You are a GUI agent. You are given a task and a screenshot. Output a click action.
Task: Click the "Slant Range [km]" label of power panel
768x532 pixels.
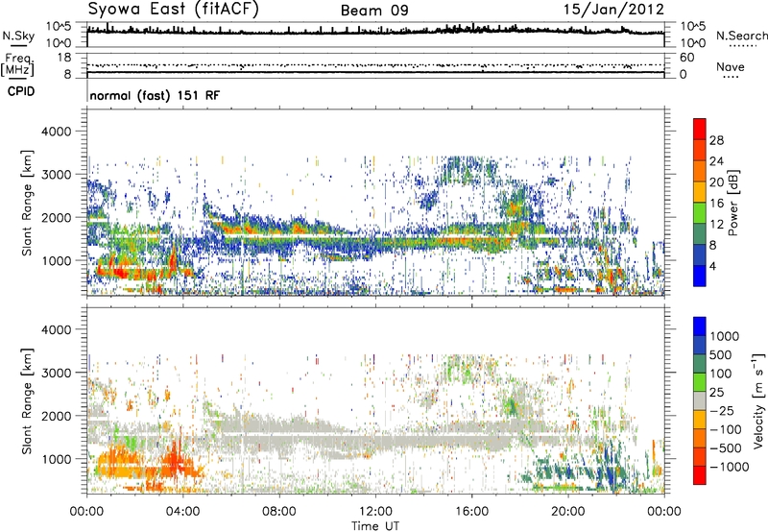27,203
